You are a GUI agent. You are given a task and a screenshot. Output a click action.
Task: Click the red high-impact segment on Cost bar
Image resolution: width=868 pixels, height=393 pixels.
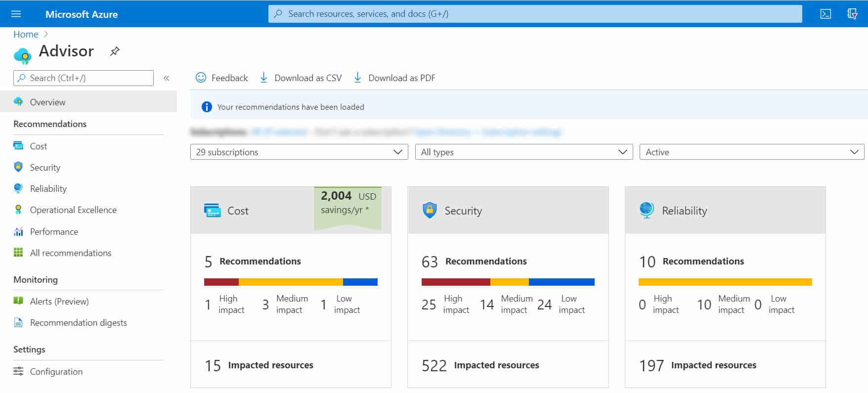(x=221, y=282)
